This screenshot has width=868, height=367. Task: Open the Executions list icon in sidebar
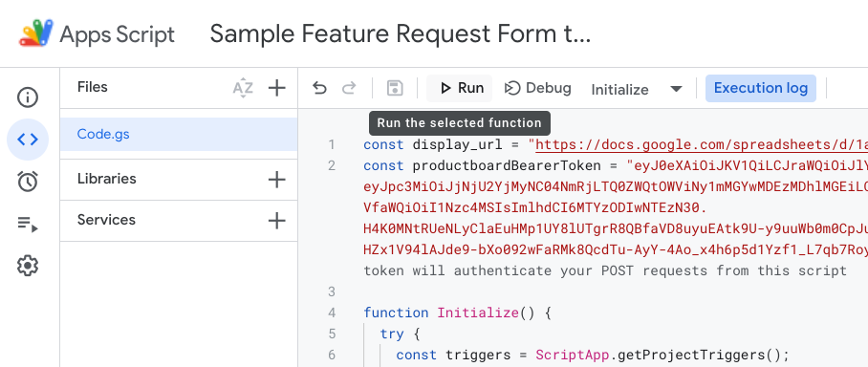point(28,224)
